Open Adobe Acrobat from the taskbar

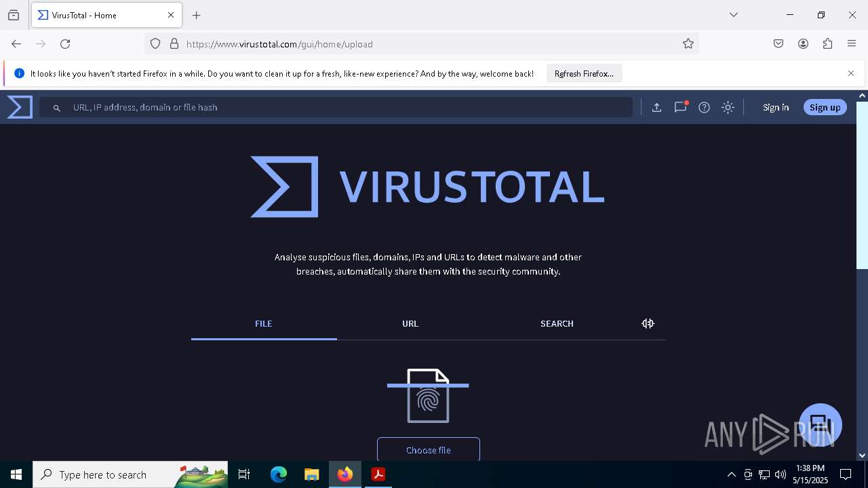click(x=378, y=474)
